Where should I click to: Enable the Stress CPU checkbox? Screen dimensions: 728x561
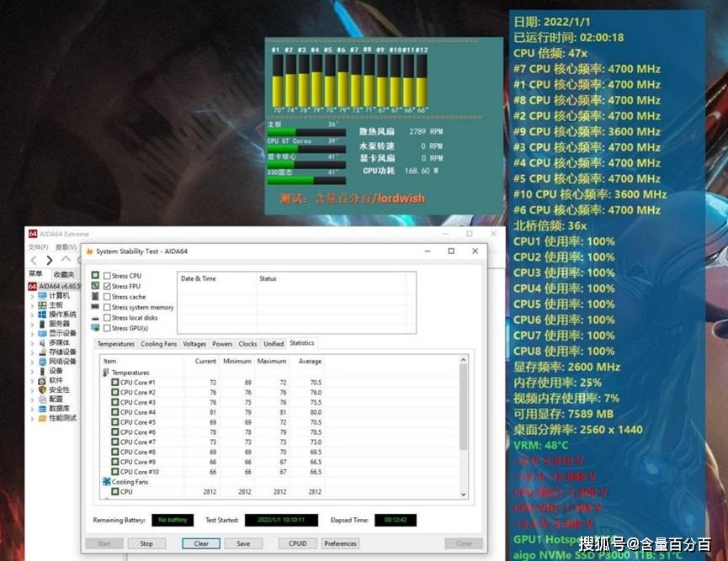[106, 274]
